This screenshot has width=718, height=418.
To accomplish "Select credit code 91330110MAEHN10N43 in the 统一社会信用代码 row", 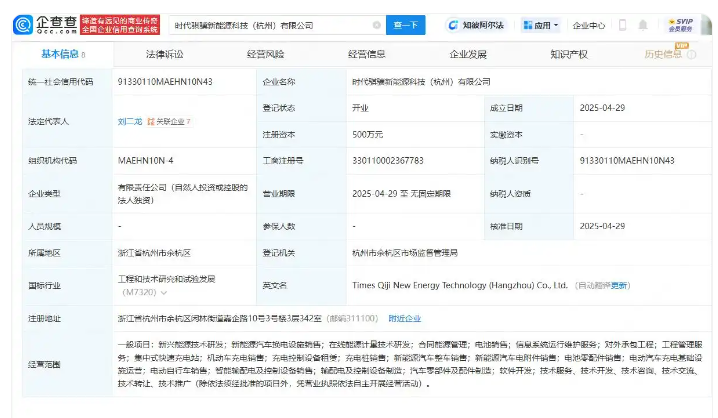I will [x=165, y=81].
